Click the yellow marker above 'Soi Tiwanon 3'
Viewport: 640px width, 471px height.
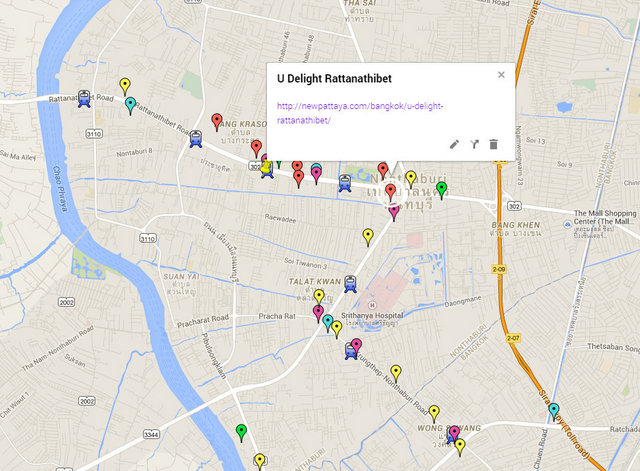tap(368, 237)
